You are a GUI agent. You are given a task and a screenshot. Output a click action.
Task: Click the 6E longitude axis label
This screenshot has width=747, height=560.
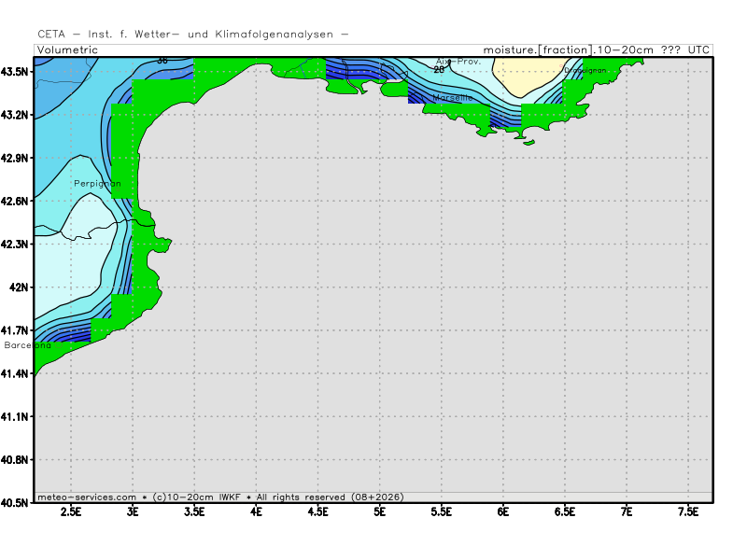pos(503,512)
